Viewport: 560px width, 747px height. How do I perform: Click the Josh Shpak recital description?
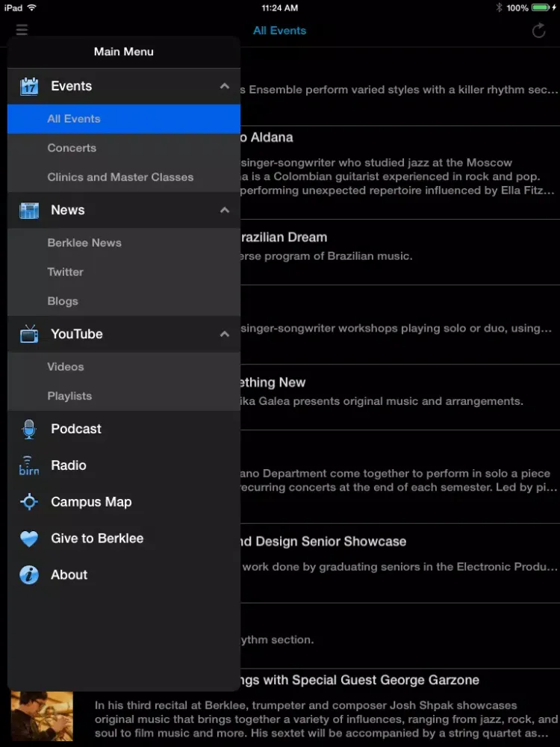click(x=326, y=719)
